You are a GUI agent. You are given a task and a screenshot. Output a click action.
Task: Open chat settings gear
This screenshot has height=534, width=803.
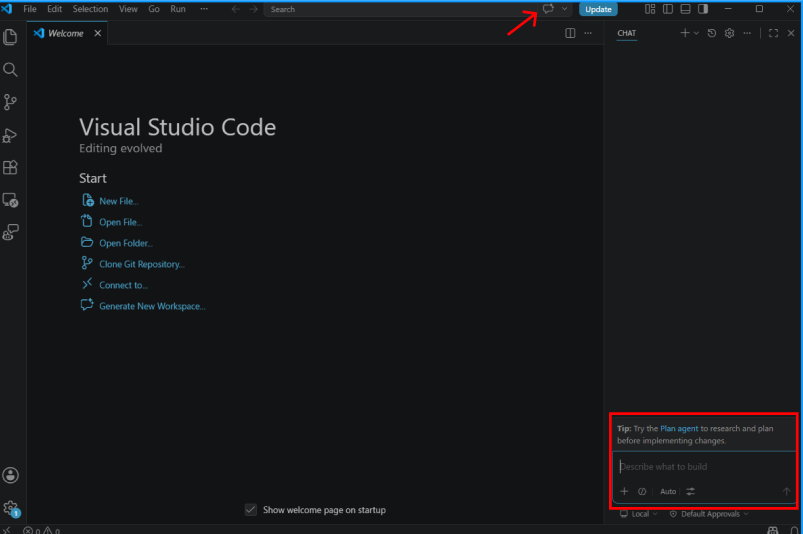729,33
